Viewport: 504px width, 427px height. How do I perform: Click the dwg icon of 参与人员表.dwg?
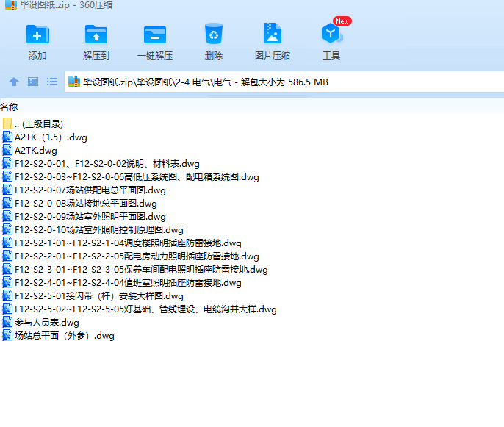7,323
